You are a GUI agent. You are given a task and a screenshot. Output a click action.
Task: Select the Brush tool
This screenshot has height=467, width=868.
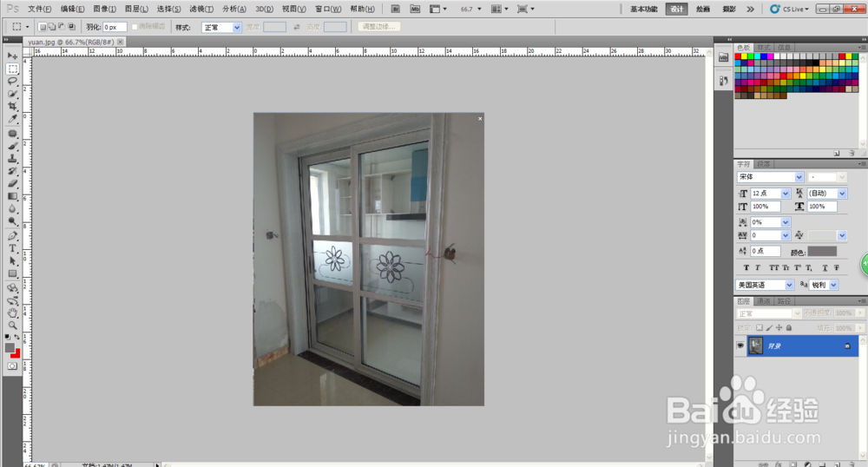[12, 146]
